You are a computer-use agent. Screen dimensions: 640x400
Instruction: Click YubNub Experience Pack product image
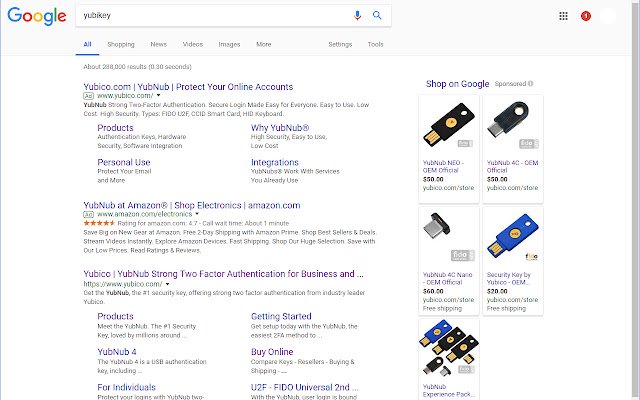pos(449,349)
